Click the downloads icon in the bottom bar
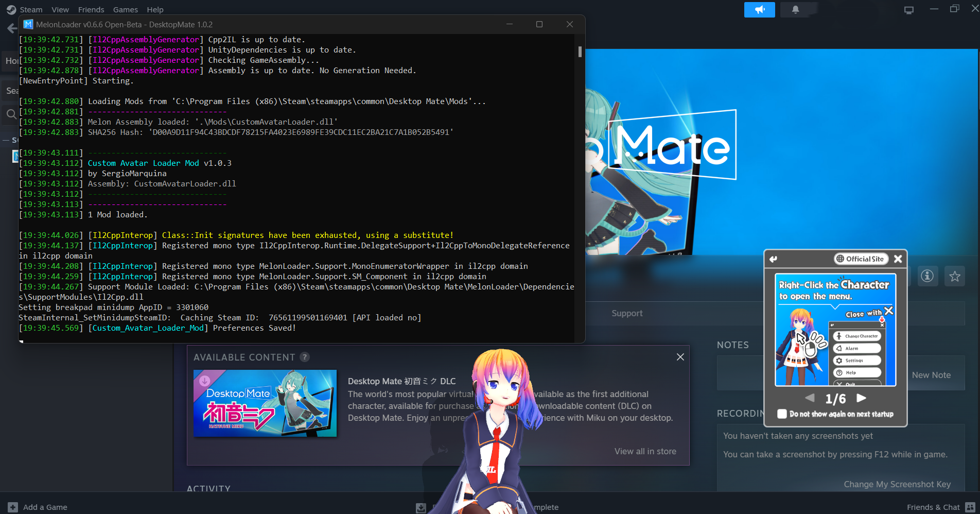The height and width of the screenshot is (514, 980). pyautogui.click(x=421, y=507)
